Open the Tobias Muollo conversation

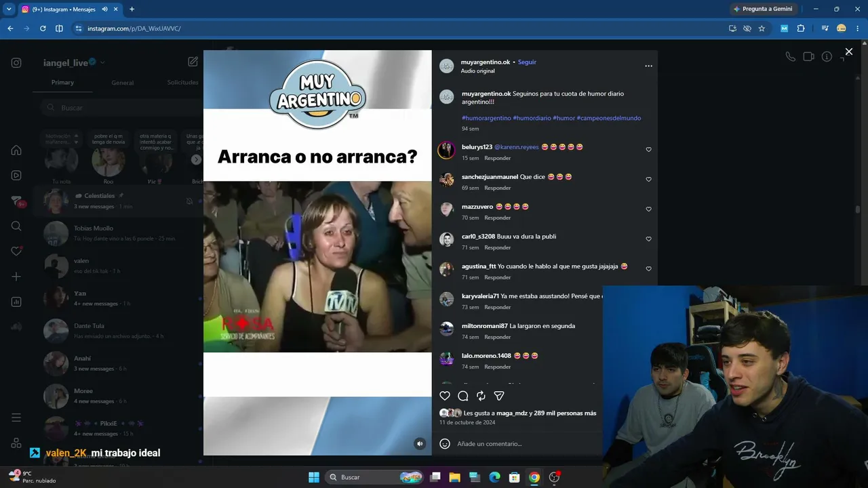pyautogui.click(x=119, y=233)
